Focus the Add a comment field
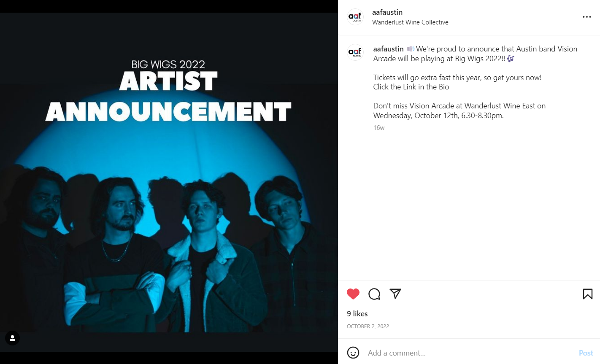Image resolution: width=600 pixels, height=364 pixels. click(x=468, y=353)
